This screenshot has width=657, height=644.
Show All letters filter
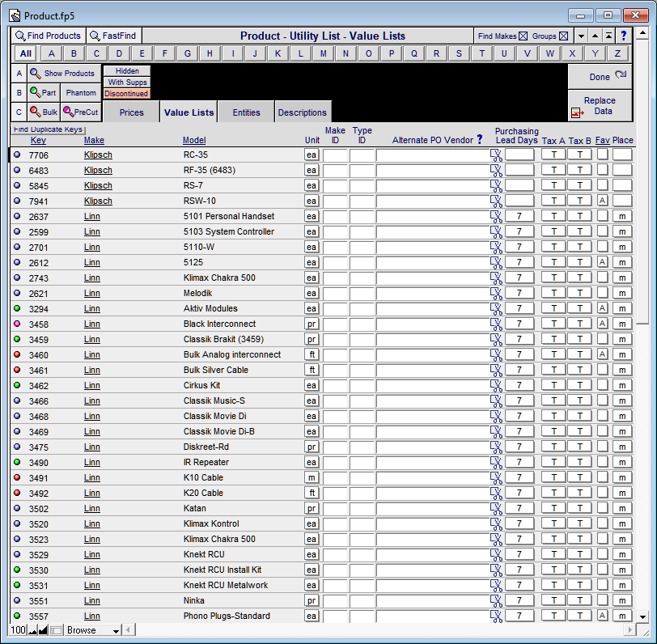26,53
